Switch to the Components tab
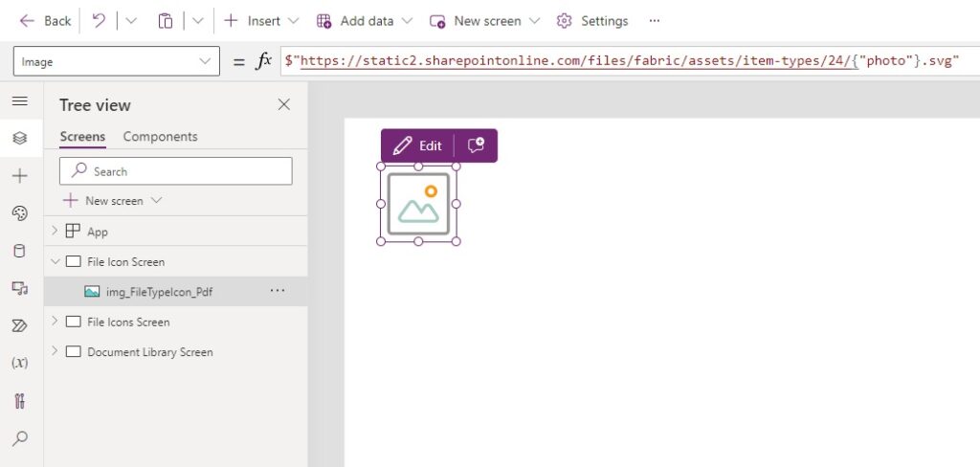 click(160, 136)
